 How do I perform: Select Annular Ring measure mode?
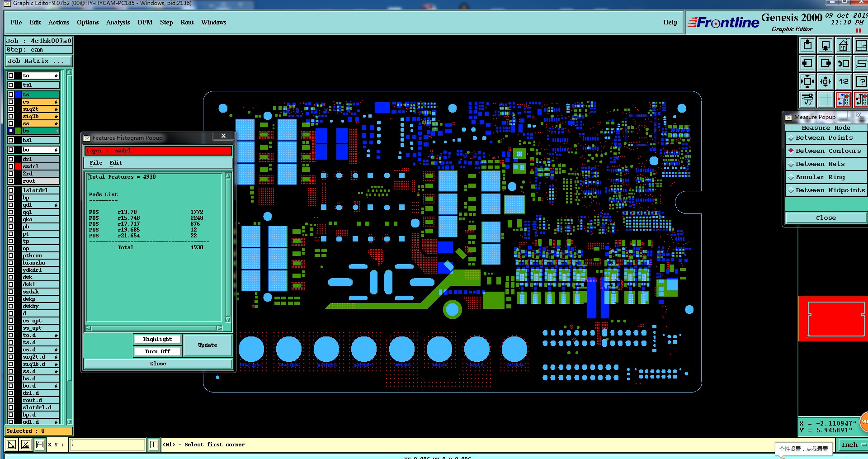click(826, 177)
